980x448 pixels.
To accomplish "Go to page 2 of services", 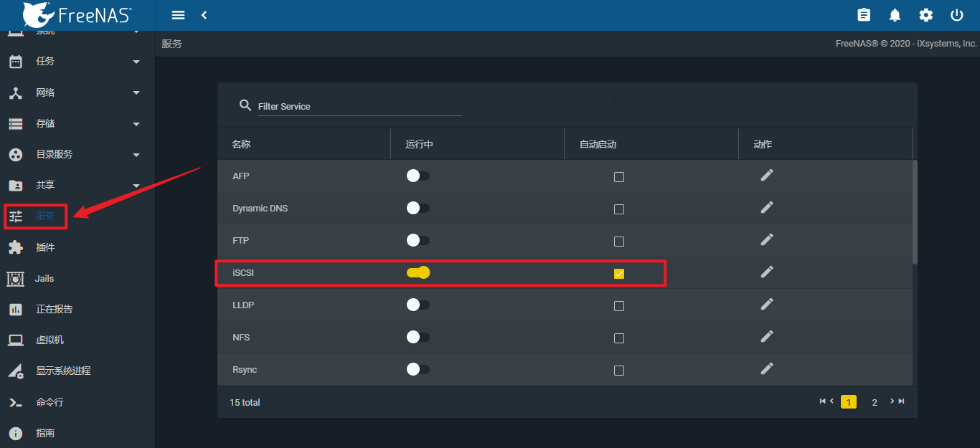I will pyautogui.click(x=875, y=402).
